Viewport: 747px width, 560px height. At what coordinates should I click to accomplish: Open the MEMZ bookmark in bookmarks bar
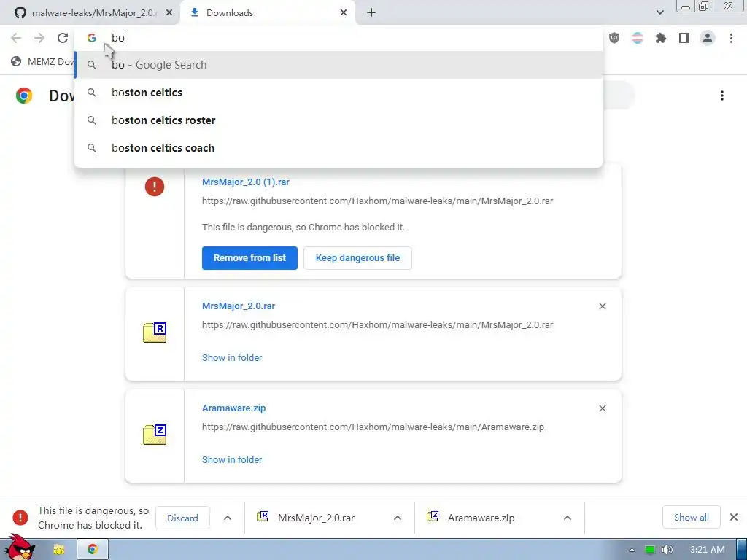coord(43,61)
